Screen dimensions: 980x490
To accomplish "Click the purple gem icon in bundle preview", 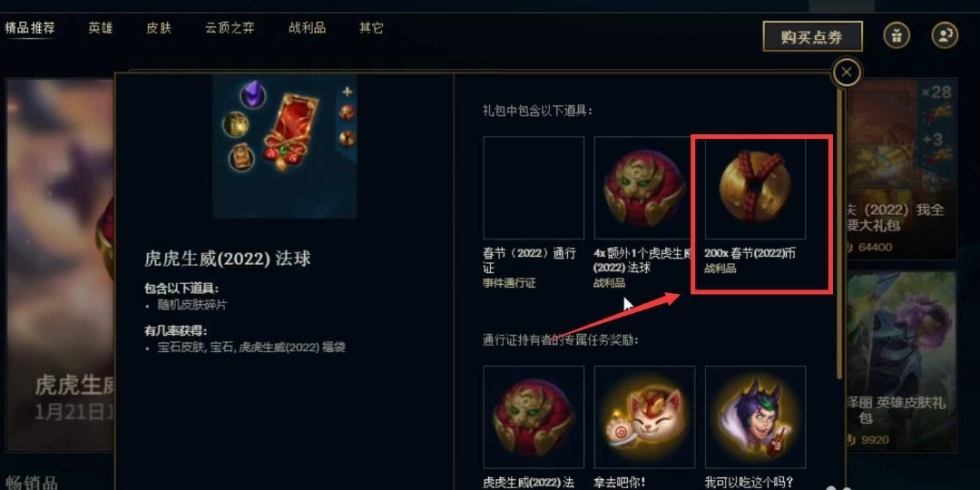I will (x=253, y=95).
